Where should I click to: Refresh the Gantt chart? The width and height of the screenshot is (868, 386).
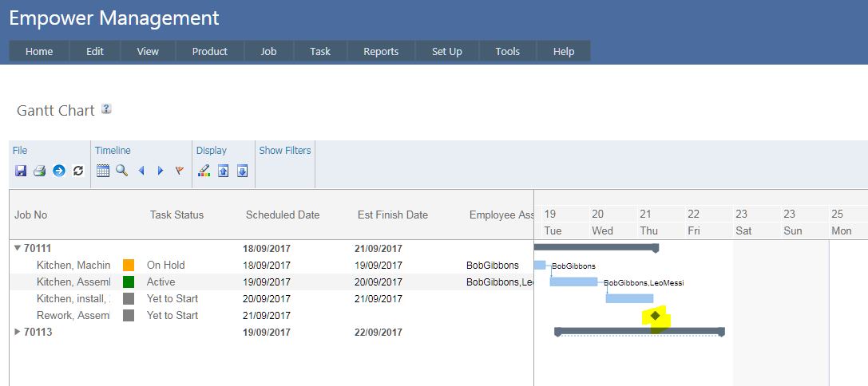point(78,171)
